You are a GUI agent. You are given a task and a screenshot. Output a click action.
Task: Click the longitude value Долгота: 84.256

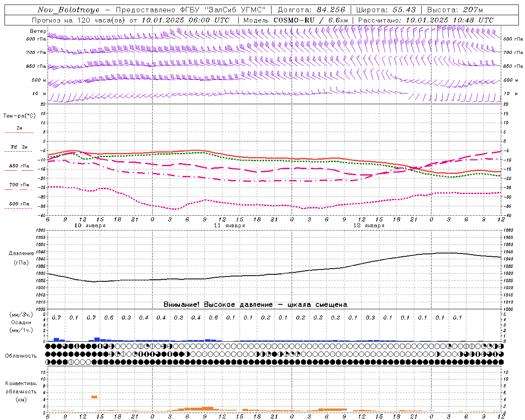pos(311,10)
